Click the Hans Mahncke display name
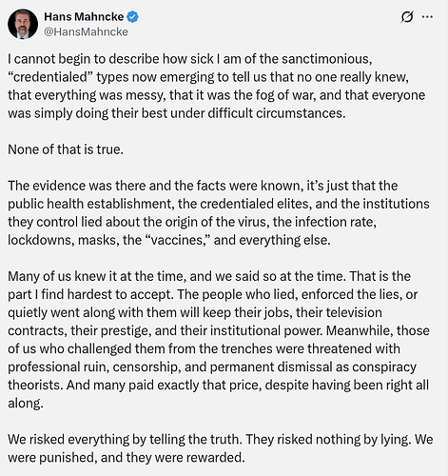The height and width of the screenshot is (476, 448). pyautogui.click(x=84, y=17)
